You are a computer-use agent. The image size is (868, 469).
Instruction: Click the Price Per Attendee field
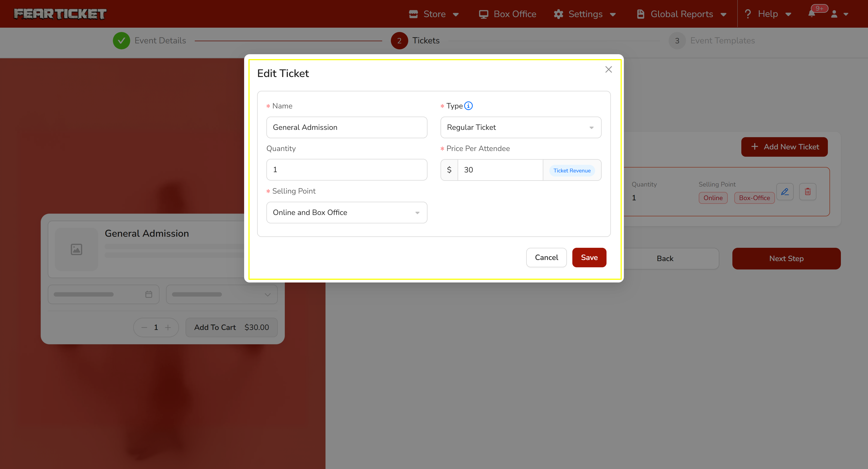point(500,170)
